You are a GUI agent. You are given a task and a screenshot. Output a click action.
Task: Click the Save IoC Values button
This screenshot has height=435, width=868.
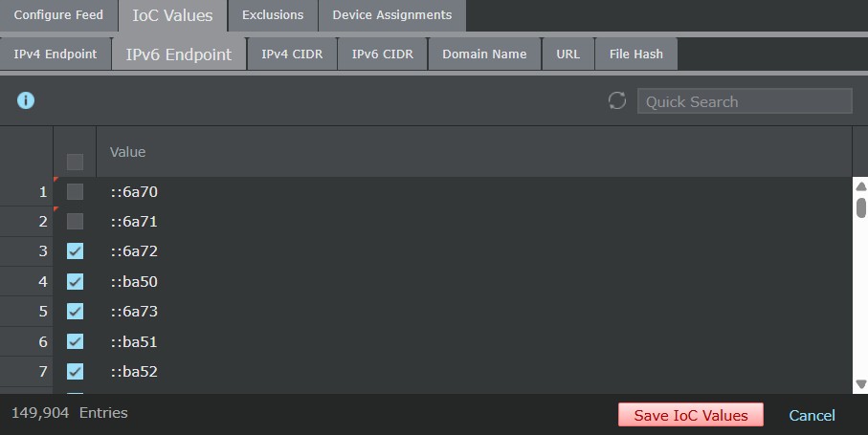(x=691, y=415)
